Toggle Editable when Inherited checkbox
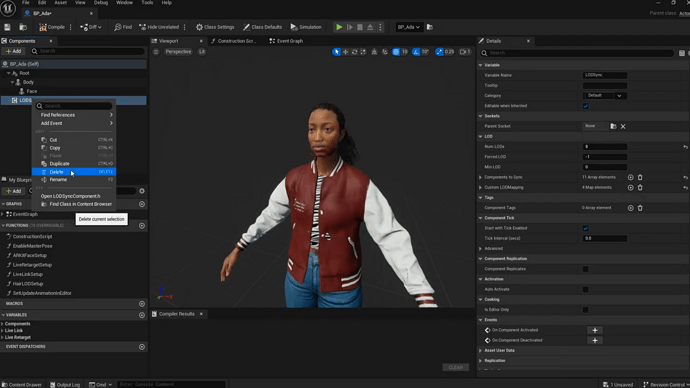The height and width of the screenshot is (388, 690). 585,106
